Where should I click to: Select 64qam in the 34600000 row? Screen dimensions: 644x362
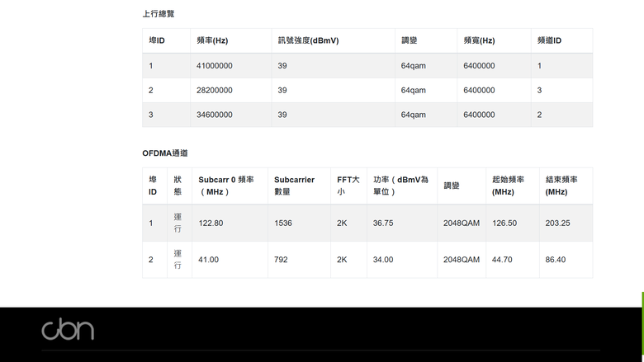click(413, 115)
